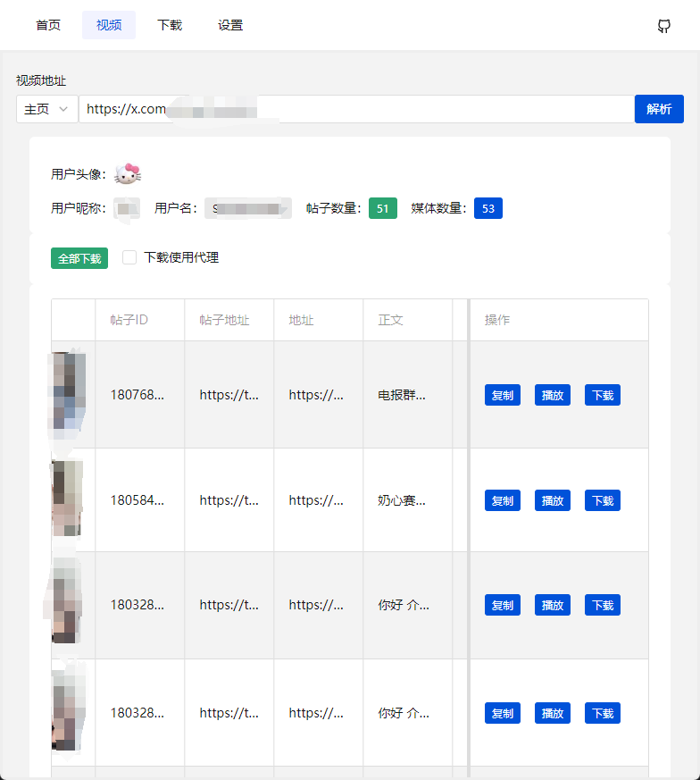Open thumbnail in the 180768 row
Image resolution: width=700 pixels, height=780 pixels.
(x=69, y=395)
